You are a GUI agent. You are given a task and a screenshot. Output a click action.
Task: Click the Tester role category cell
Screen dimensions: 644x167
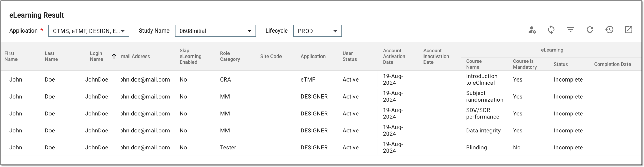tap(228, 148)
